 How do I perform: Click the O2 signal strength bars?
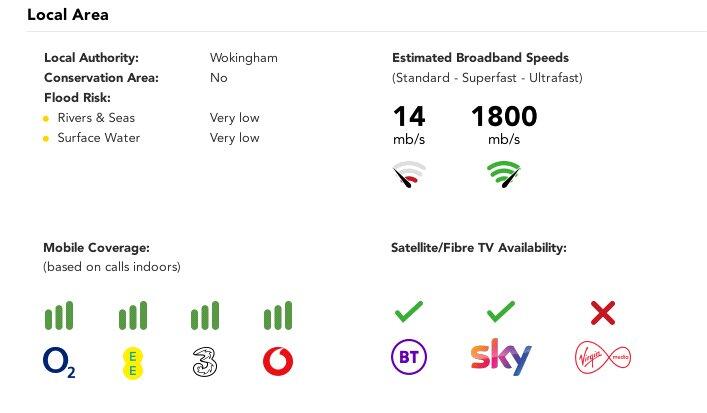59,316
